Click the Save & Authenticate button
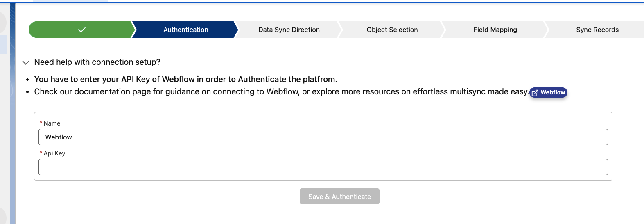The height and width of the screenshot is (224, 644). [339, 197]
